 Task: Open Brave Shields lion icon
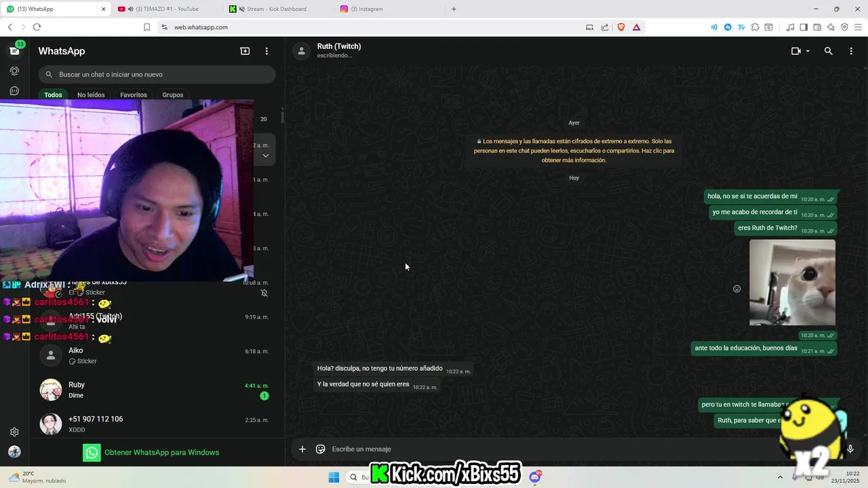click(620, 27)
